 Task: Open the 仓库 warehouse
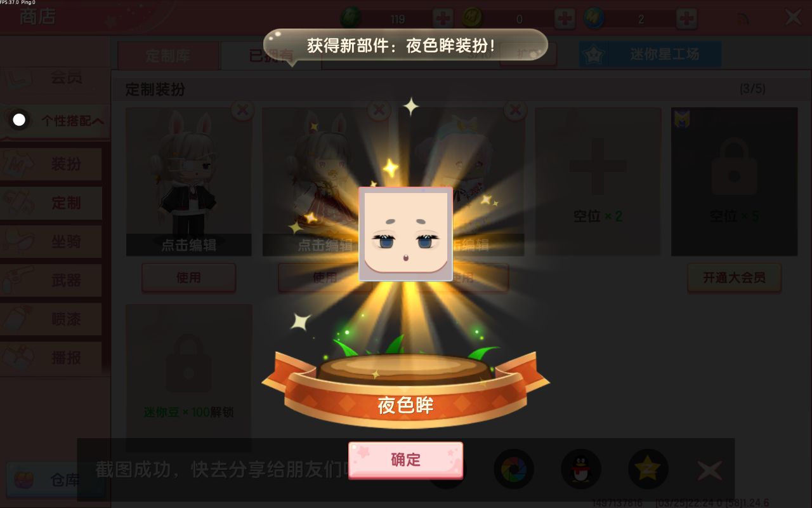55,480
